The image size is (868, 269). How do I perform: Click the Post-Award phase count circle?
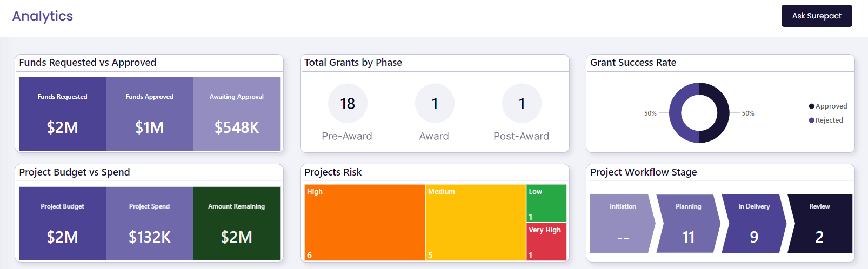(x=522, y=103)
